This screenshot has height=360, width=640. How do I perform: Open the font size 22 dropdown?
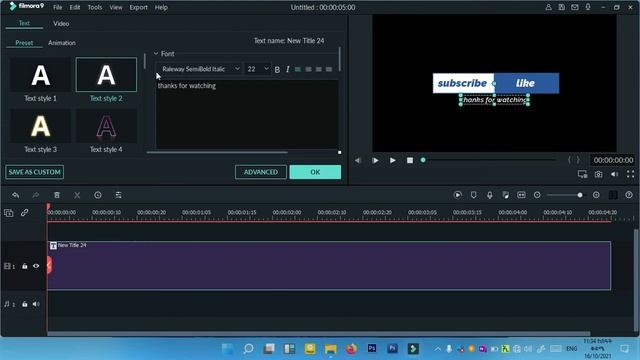(258, 69)
